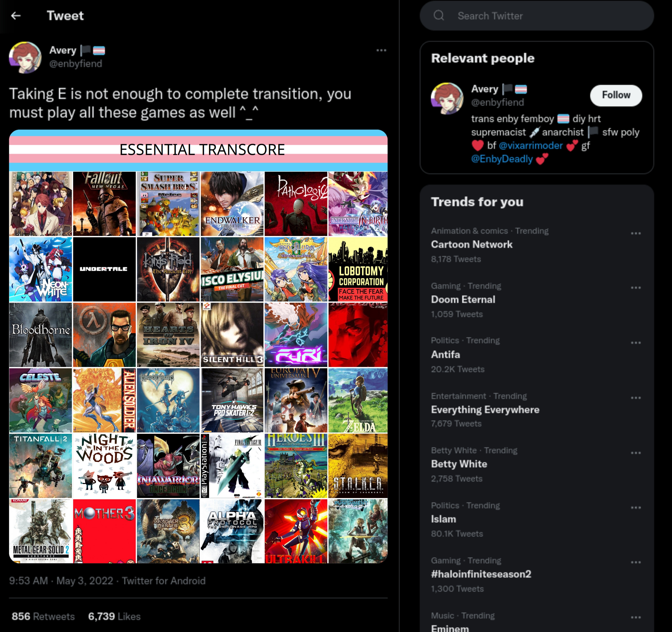Click the Europa Universalis IV cover

tap(296, 400)
